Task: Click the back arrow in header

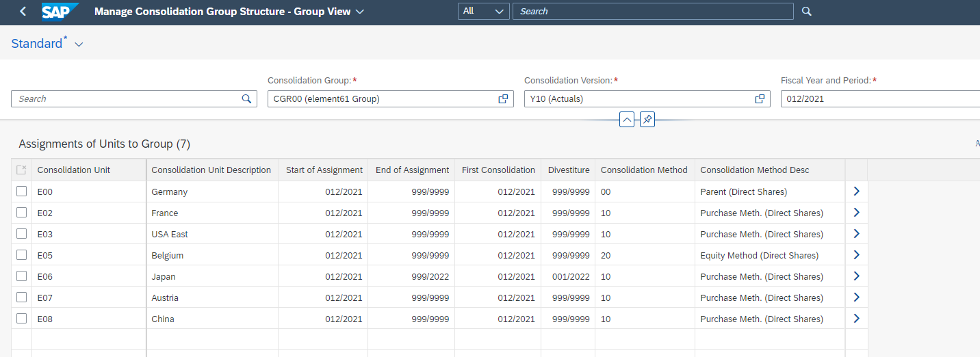Action: [x=23, y=12]
